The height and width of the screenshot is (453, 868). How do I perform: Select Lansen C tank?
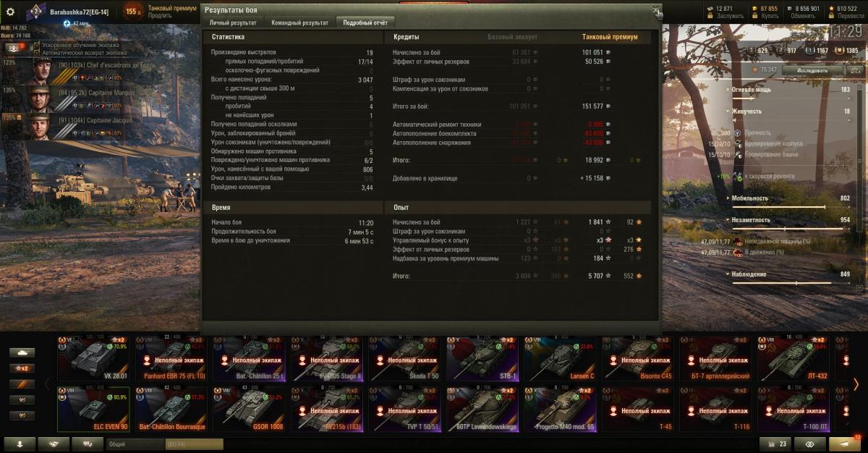560,358
